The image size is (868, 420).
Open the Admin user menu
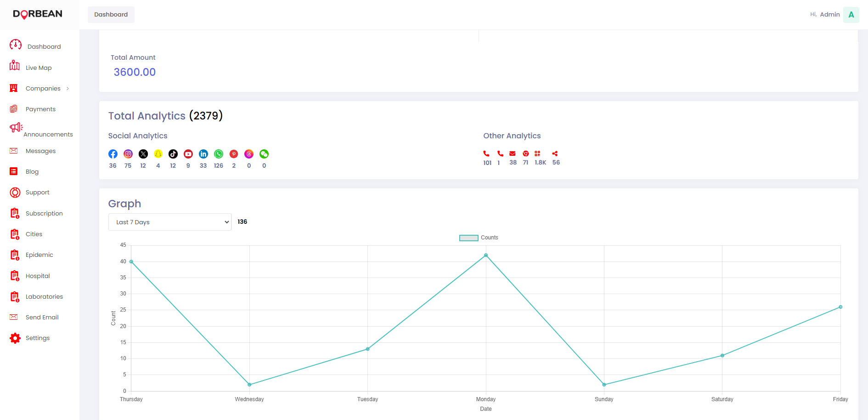tap(851, 15)
